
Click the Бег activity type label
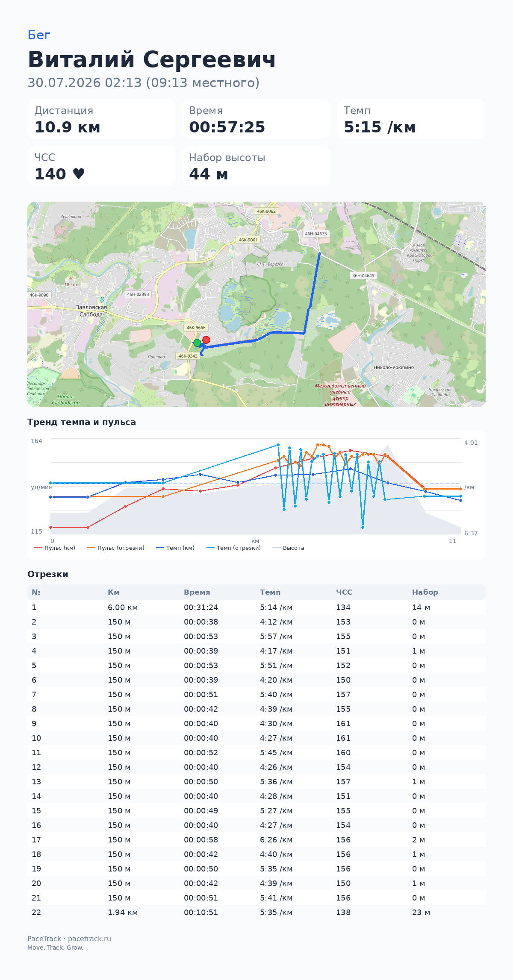tap(39, 35)
